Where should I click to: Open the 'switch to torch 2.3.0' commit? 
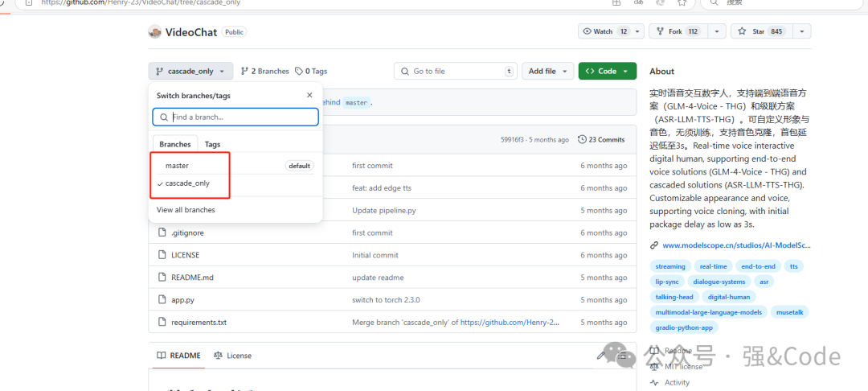[x=386, y=300]
